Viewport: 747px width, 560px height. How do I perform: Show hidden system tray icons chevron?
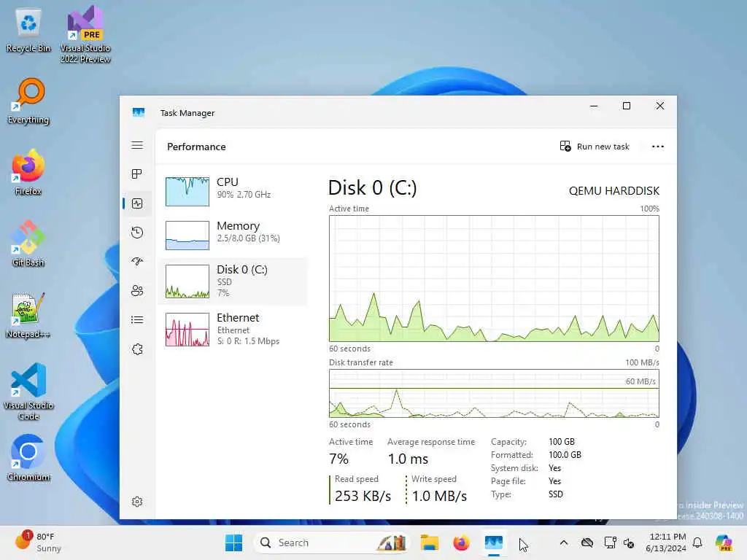tap(564, 542)
